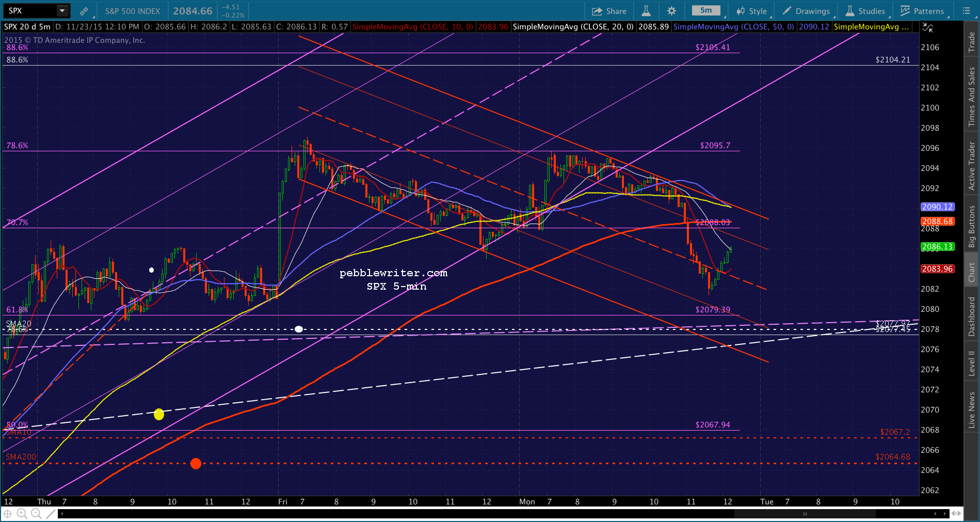The height and width of the screenshot is (522, 980).
Task: Click the zoom in magnifier icon
Action: [22, 514]
